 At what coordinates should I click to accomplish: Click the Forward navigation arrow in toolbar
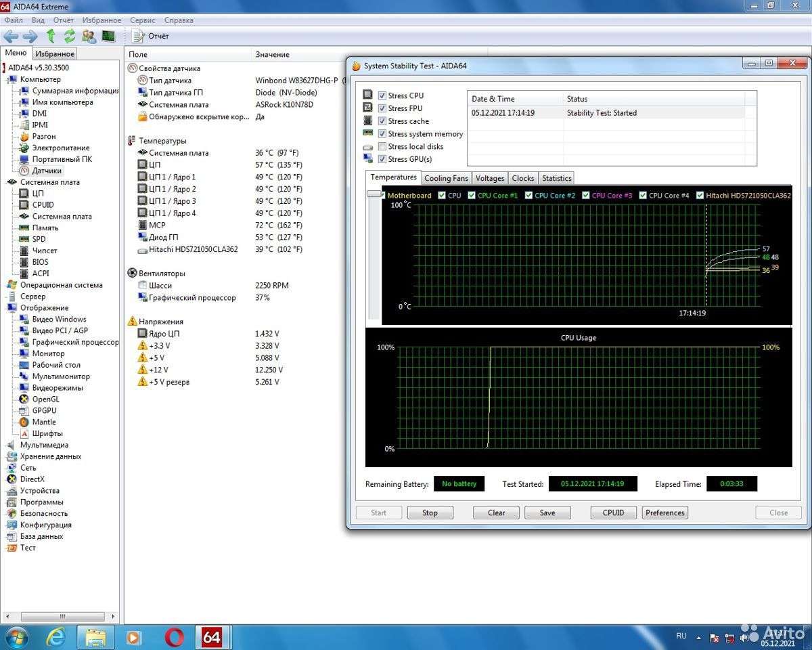point(30,36)
